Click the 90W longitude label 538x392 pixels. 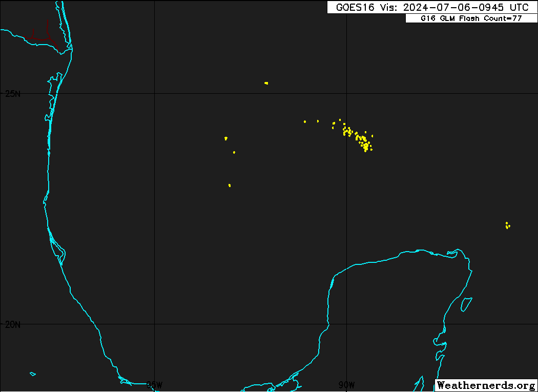click(x=347, y=385)
